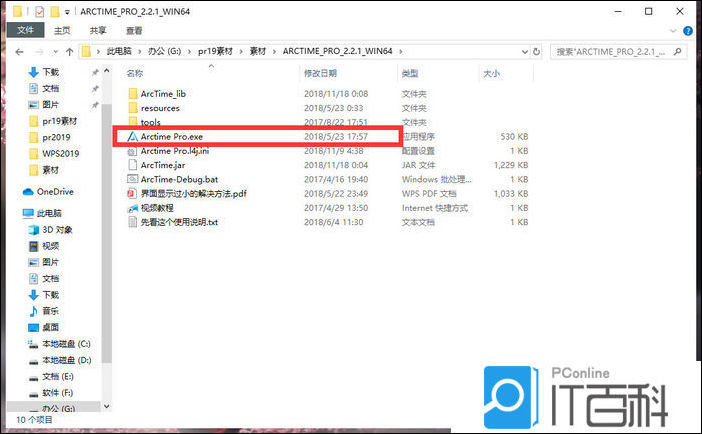Select the resources folder icon

[133, 108]
